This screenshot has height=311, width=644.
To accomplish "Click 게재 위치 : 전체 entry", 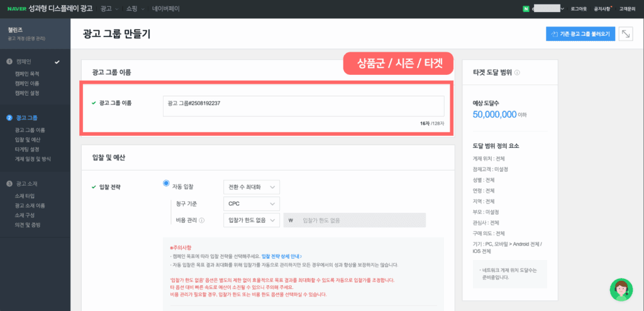I will [x=489, y=159].
